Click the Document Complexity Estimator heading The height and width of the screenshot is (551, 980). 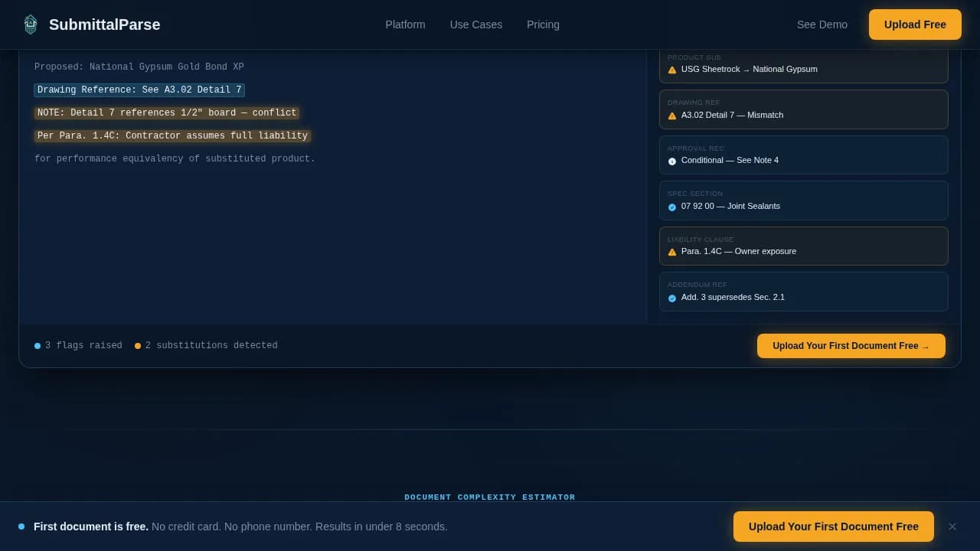pos(490,497)
